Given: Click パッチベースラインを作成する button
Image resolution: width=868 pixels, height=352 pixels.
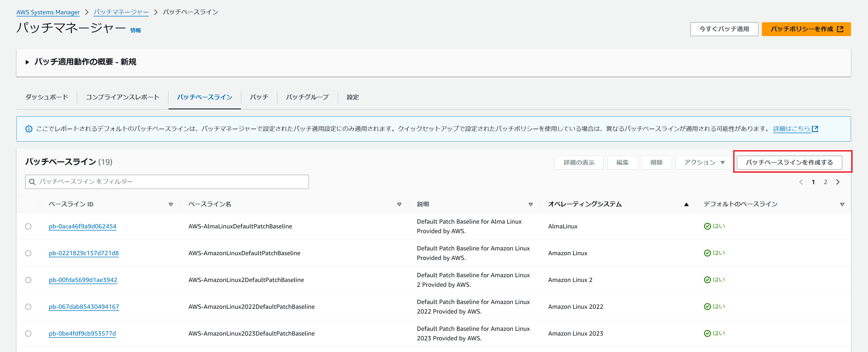Looking at the screenshot, I should [x=789, y=162].
